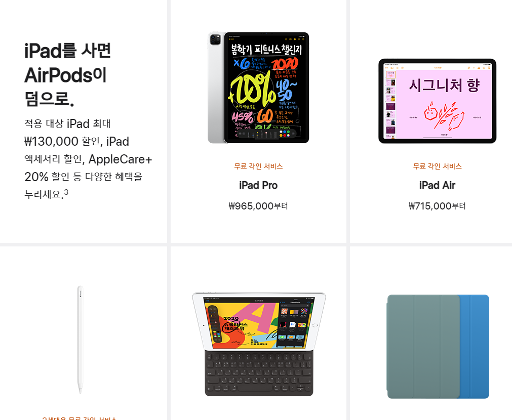Image resolution: width=512 pixels, height=420 pixels.
Task: Click the 2세대용 무료 각인 서비스 label
Action: [80, 418]
